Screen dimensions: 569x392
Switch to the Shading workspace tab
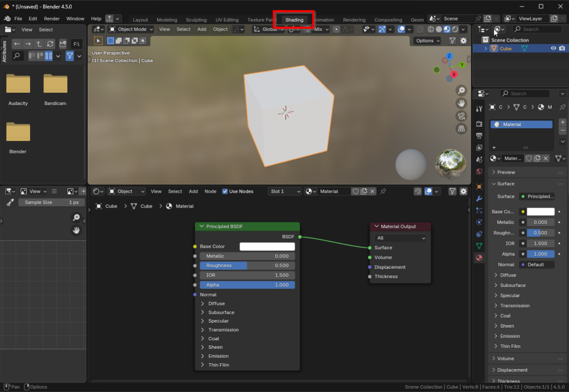[x=294, y=20]
